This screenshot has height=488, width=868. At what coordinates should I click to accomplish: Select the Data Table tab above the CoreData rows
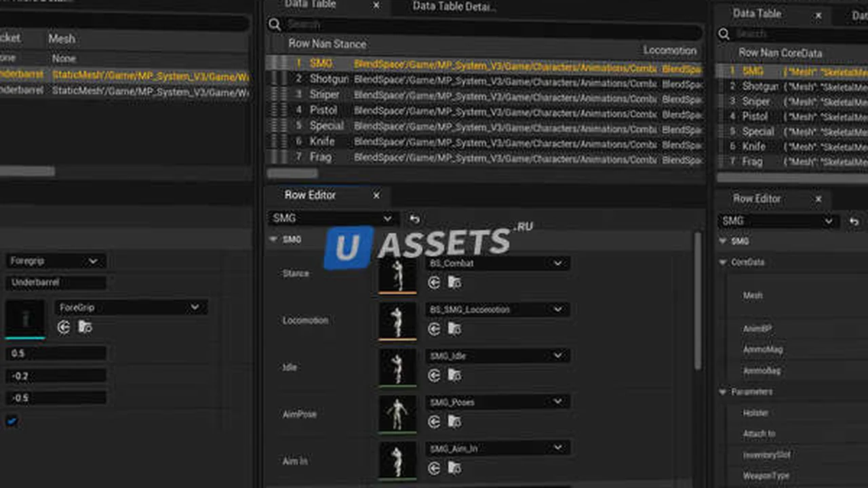click(757, 14)
